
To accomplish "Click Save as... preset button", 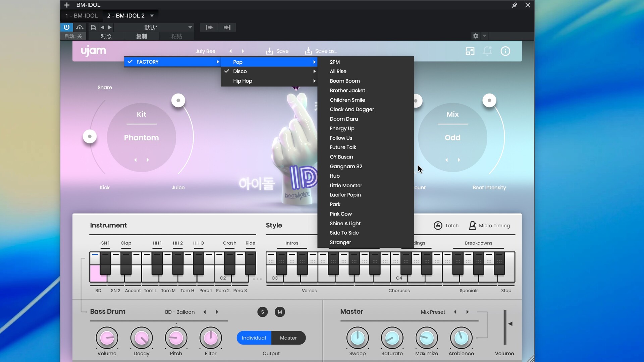I will pyautogui.click(x=321, y=51).
